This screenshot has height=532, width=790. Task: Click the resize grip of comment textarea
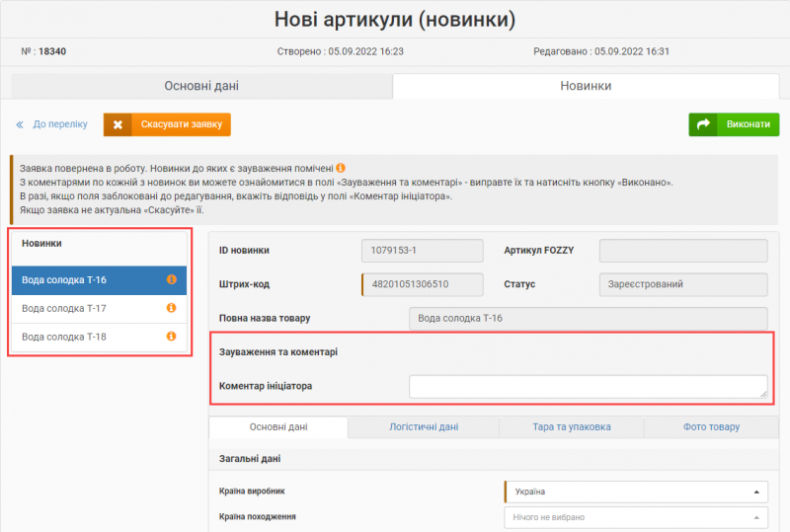[x=763, y=394]
